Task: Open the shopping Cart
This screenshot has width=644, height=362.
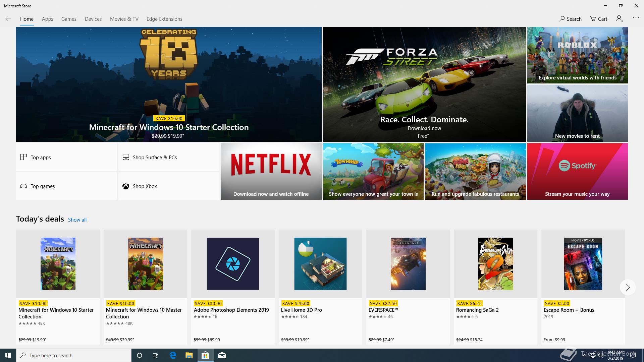Action: pyautogui.click(x=599, y=19)
